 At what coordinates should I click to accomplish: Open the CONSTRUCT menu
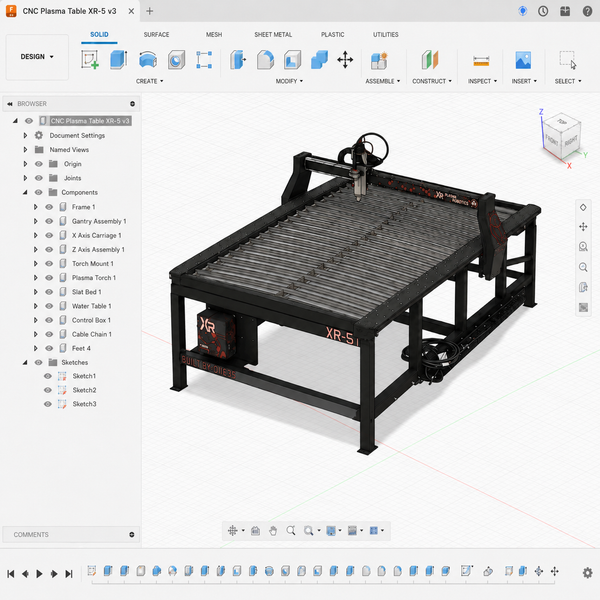(432, 81)
